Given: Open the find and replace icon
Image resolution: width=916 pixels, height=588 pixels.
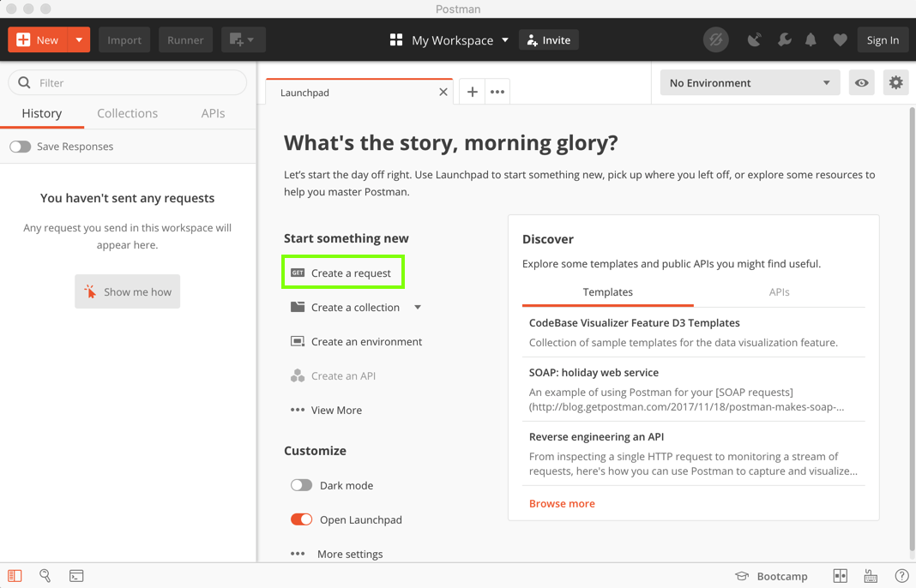Looking at the screenshot, I should [45, 576].
